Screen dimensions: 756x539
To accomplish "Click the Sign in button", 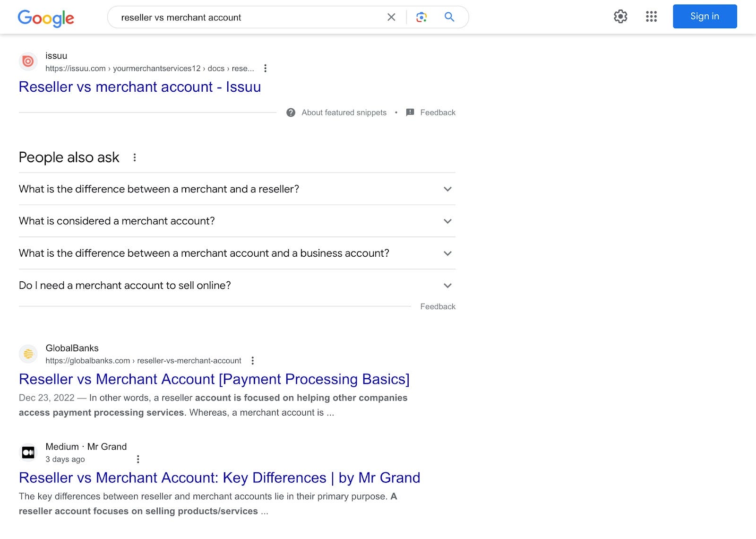I will coord(704,17).
